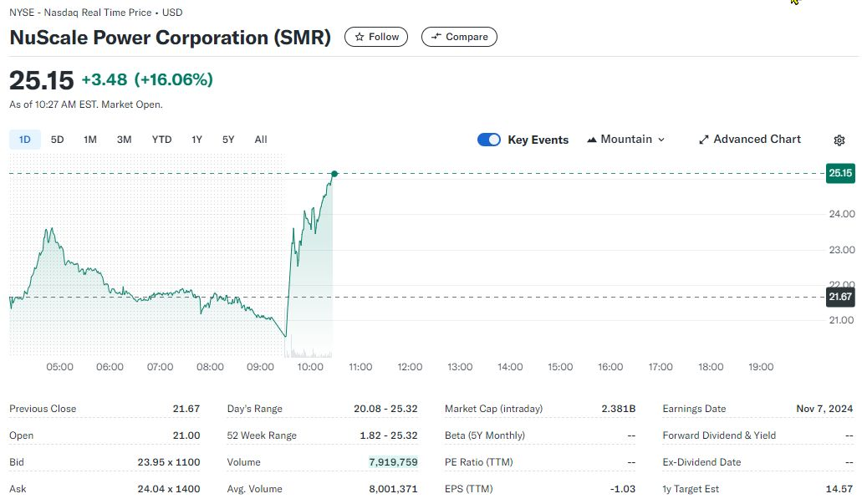862x504 pixels.
Task: Toggle the Key Events switch
Action: click(x=489, y=140)
